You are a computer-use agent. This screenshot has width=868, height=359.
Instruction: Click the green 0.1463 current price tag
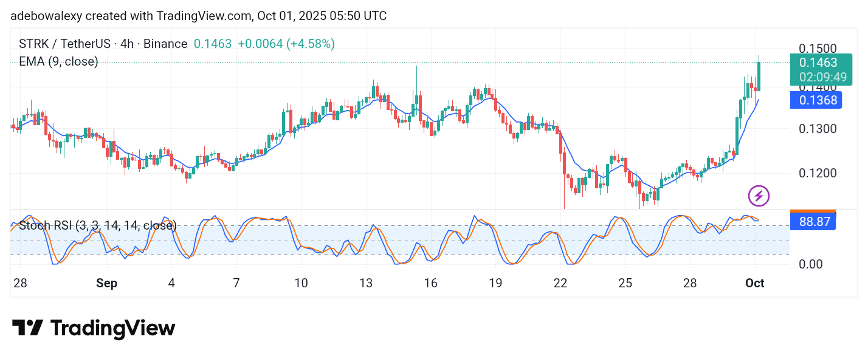(x=818, y=63)
